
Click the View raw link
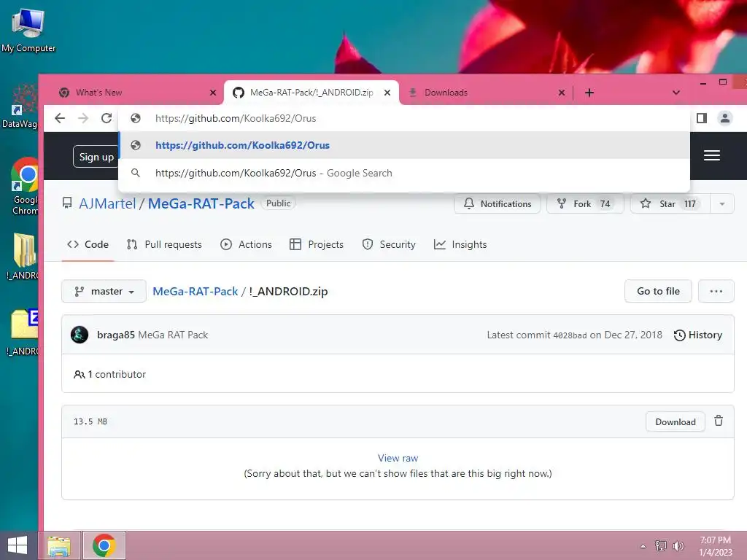tap(398, 458)
